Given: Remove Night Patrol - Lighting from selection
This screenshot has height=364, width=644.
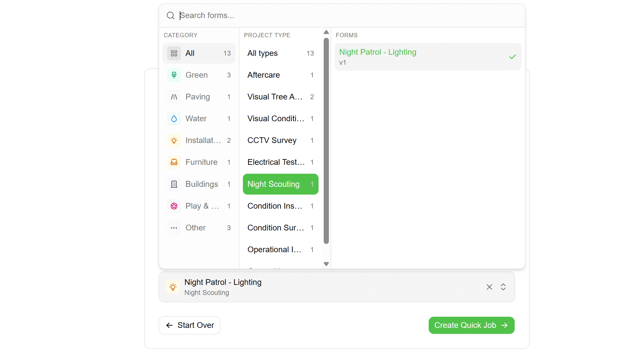Looking at the screenshot, I should [x=489, y=287].
